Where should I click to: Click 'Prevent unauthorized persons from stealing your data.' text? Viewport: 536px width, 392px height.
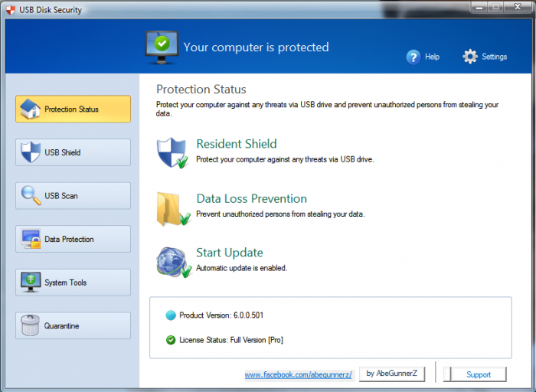(280, 214)
